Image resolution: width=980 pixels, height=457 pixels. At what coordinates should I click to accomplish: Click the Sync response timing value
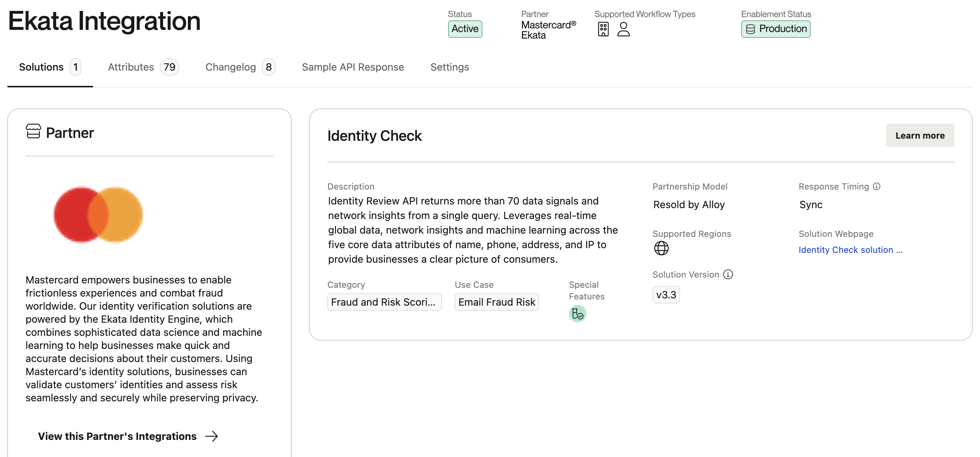click(x=811, y=204)
